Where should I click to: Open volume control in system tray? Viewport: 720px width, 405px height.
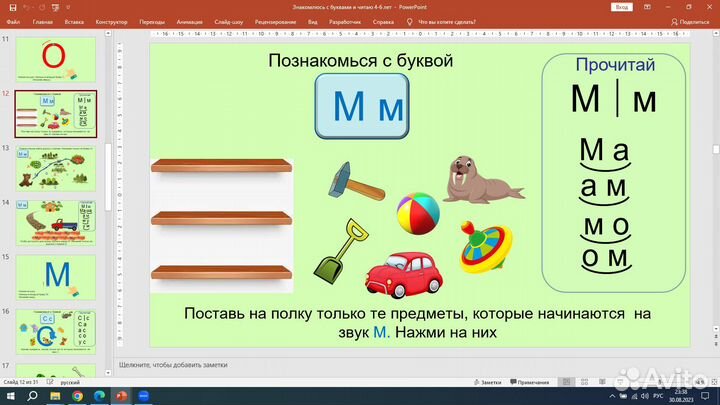(x=645, y=396)
